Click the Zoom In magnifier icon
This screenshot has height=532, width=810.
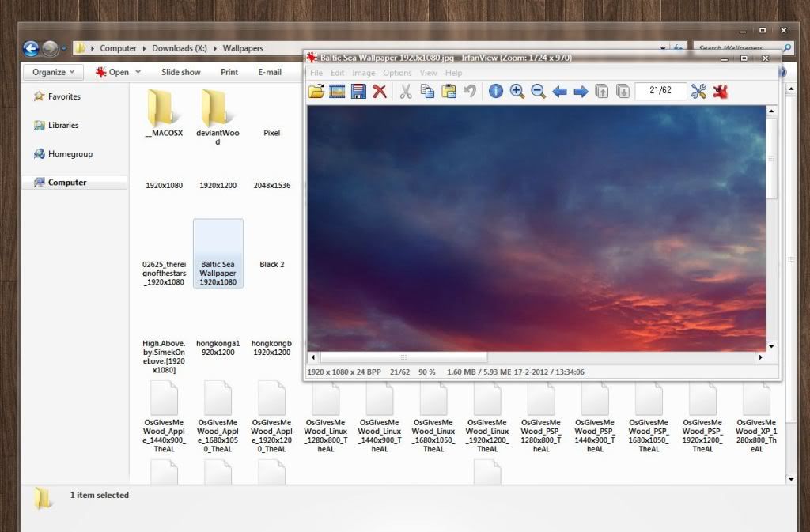[x=517, y=91]
